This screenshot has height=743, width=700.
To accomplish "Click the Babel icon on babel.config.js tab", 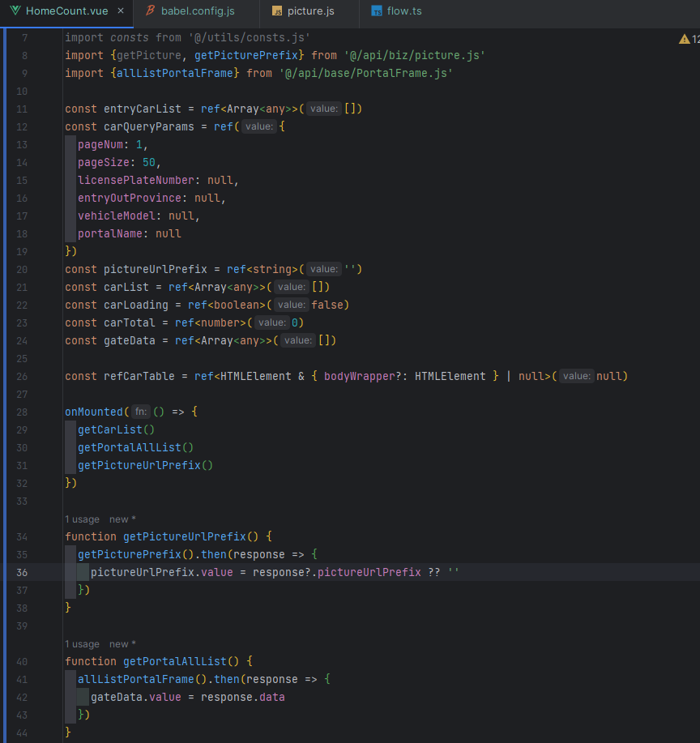I will [150, 11].
